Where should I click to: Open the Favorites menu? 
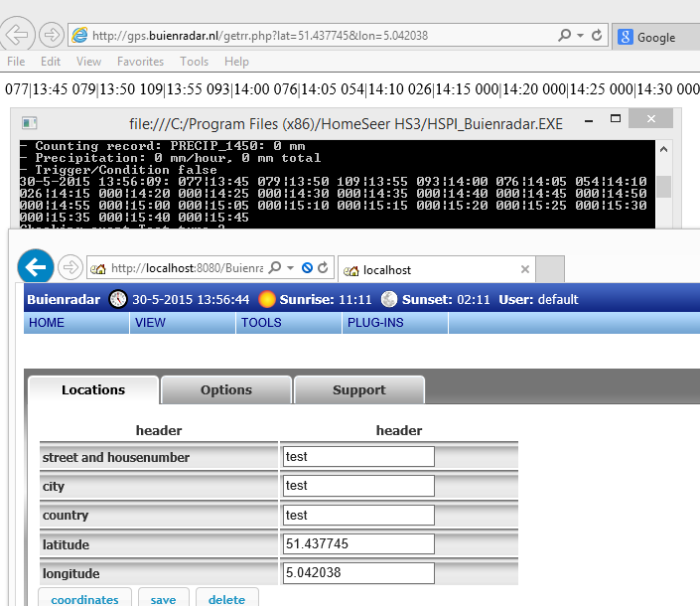[x=140, y=62]
